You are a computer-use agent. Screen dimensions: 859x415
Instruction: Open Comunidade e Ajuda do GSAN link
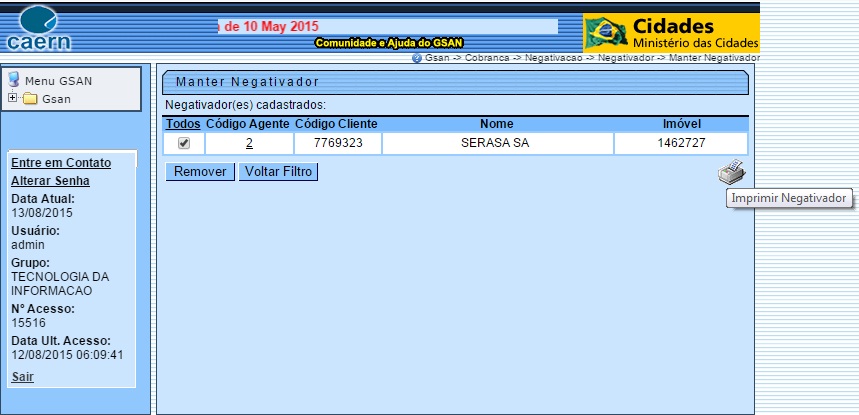(x=387, y=44)
